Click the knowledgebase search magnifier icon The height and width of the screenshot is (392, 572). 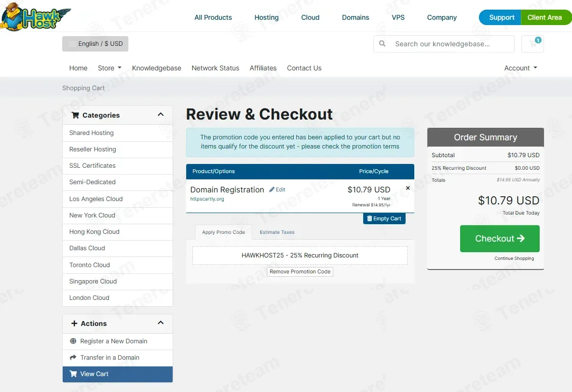pos(382,44)
